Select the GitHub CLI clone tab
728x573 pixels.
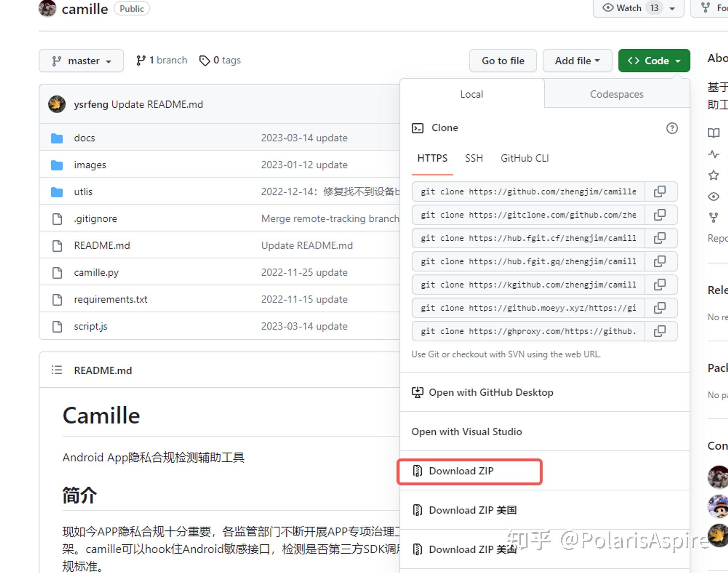click(x=525, y=158)
